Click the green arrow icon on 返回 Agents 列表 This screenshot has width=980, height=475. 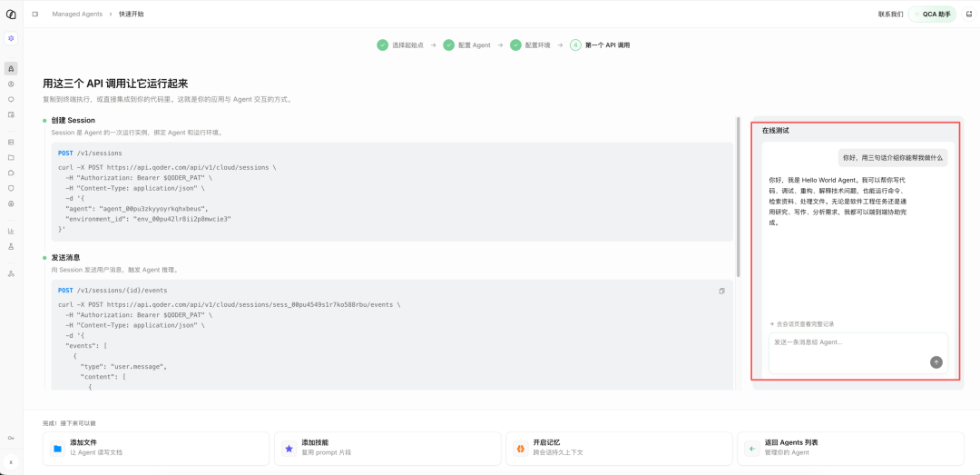[x=751, y=448]
